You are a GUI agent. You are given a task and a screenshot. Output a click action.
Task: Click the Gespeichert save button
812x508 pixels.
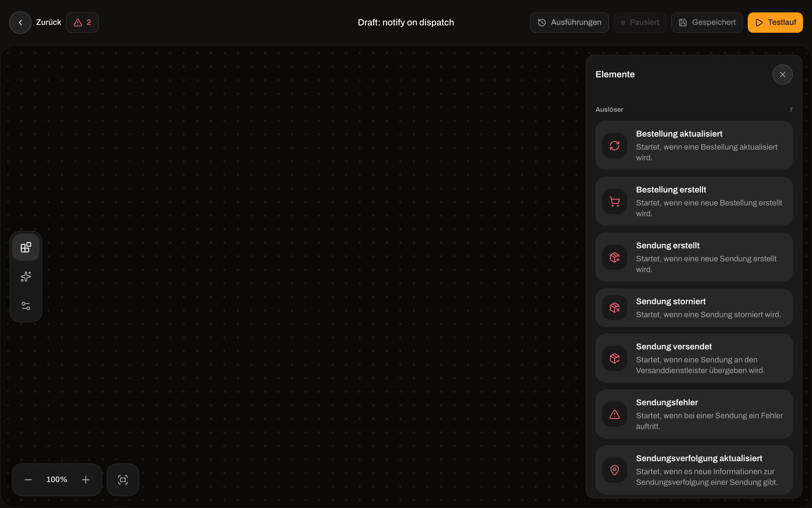pyautogui.click(x=707, y=23)
